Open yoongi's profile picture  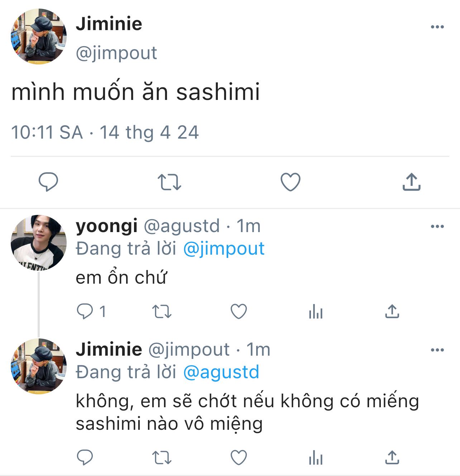pos(39,242)
